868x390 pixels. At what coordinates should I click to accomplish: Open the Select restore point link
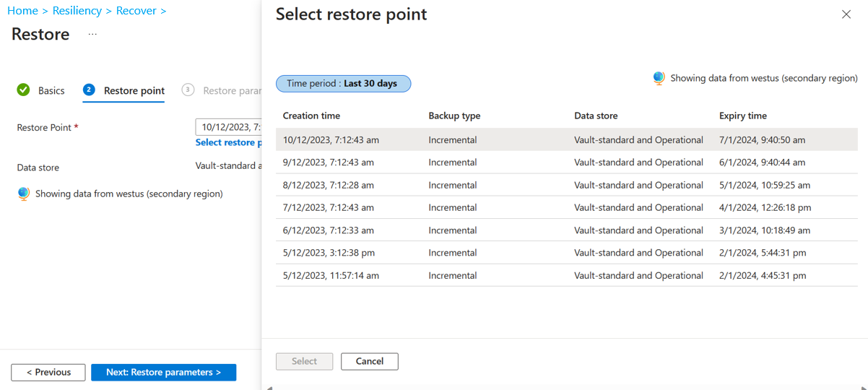point(228,143)
